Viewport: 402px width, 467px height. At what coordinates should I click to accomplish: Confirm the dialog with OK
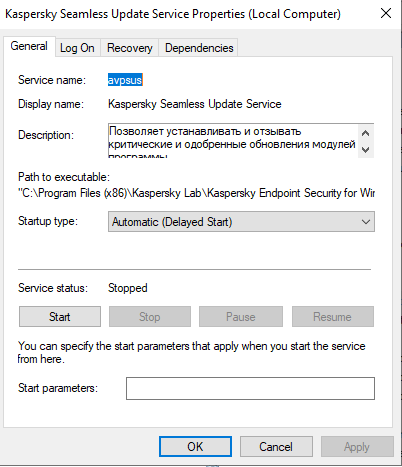tap(195, 447)
